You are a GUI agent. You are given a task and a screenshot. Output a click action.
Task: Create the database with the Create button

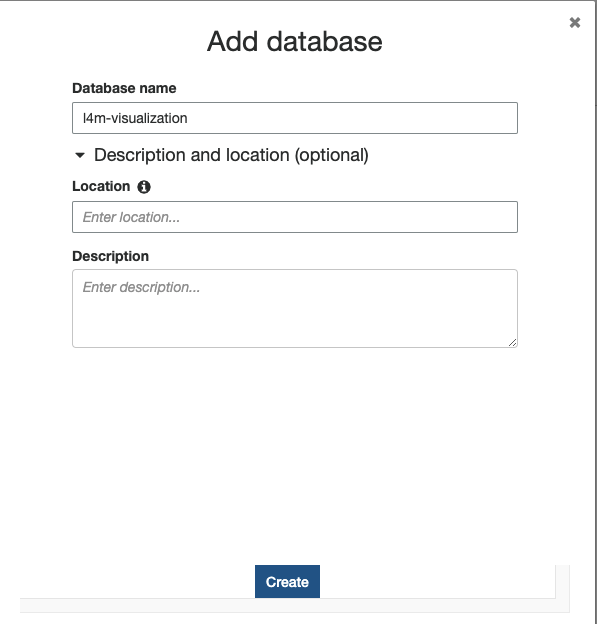pos(287,581)
